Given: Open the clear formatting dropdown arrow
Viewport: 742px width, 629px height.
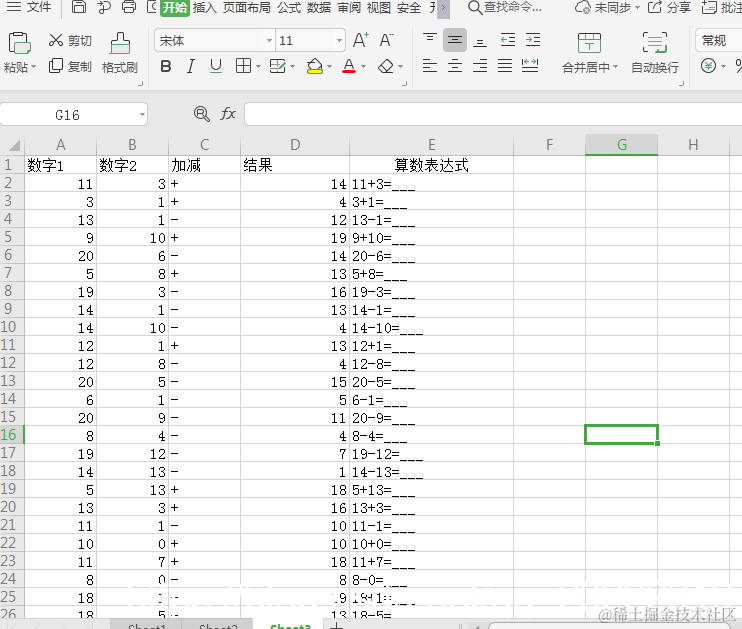Looking at the screenshot, I should pyautogui.click(x=400, y=67).
